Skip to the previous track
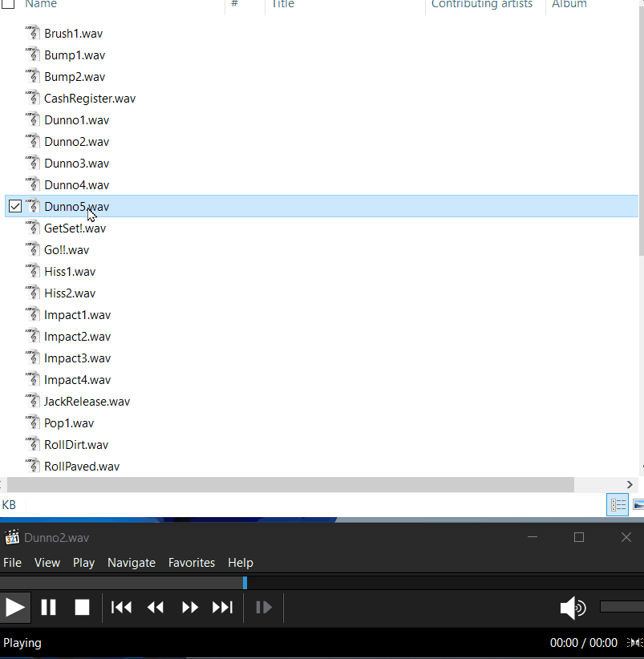644x659 pixels. coord(121,607)
